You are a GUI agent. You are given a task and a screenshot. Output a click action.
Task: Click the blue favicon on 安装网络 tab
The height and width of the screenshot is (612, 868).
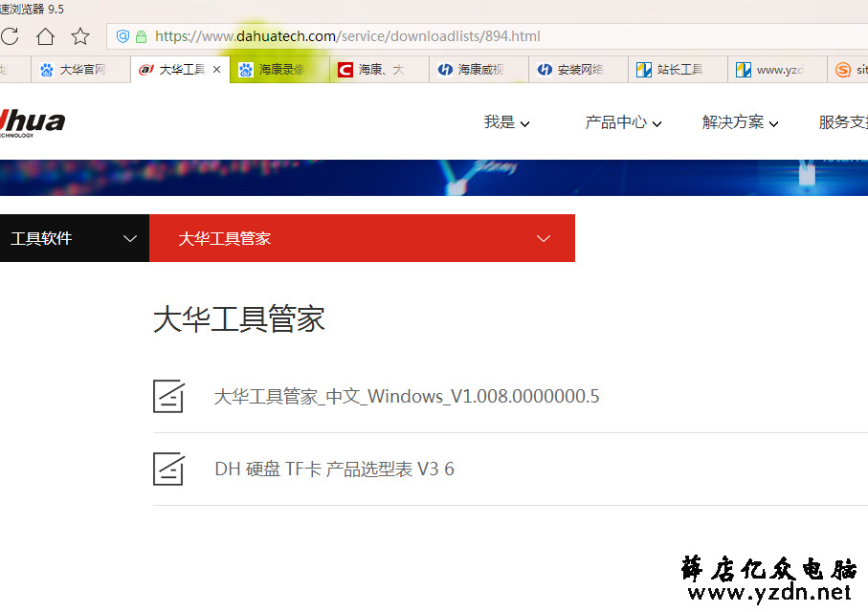tap(545, 70)
